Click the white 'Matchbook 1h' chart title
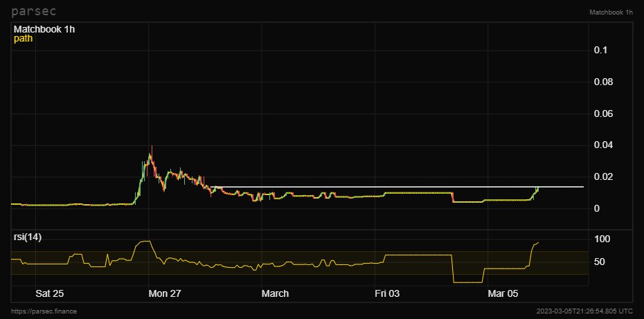The image size is (644, 319). (x=44, y=30)
